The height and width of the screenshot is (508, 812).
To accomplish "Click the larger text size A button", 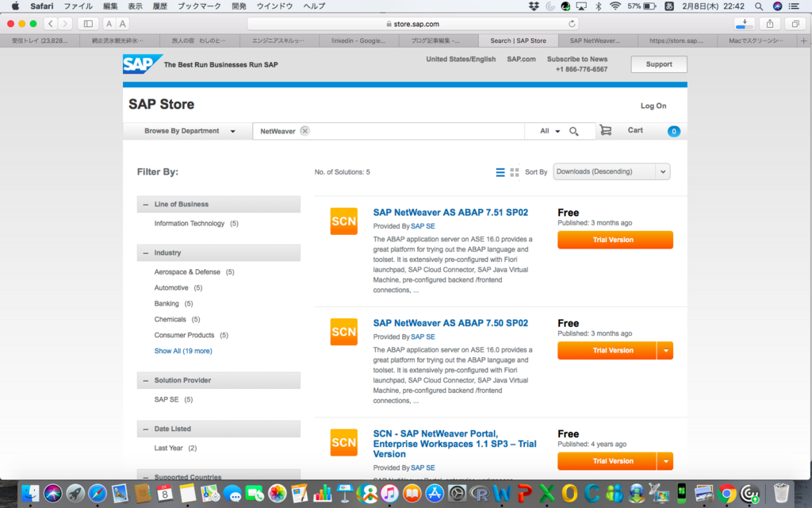I will pos(122,24).
